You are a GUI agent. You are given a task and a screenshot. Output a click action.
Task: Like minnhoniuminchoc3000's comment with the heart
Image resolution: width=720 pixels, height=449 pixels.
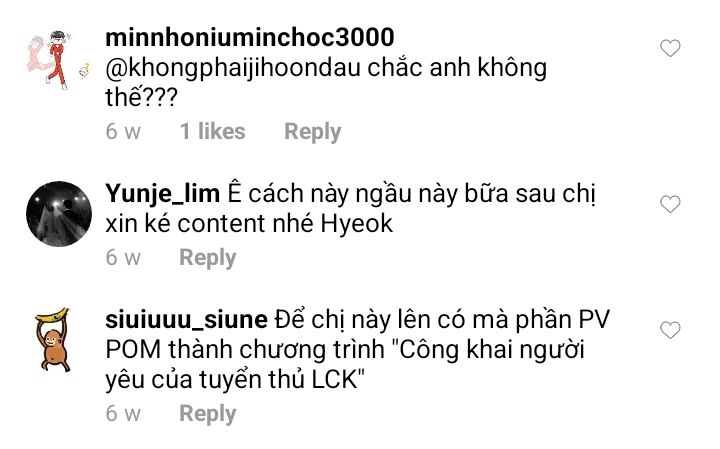click(x=670, y=48)
